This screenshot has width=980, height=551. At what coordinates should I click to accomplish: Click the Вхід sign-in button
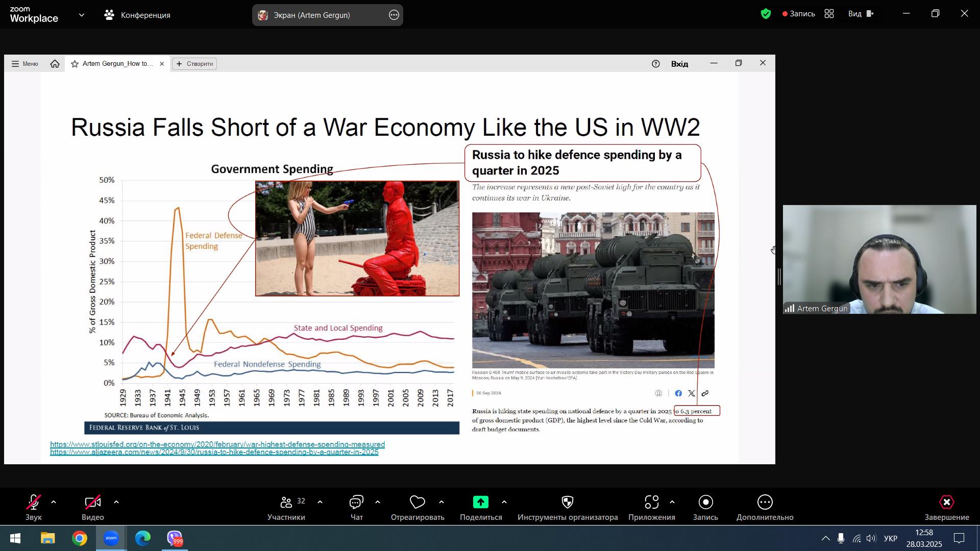[x=679, y=64]
